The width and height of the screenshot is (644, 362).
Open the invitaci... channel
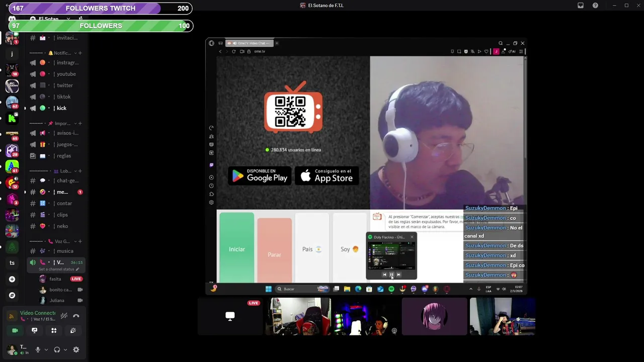[55, 38]
